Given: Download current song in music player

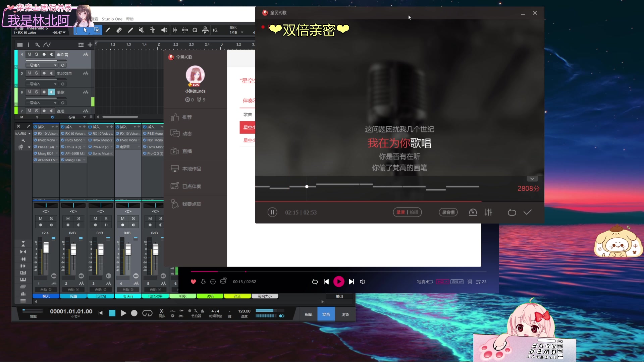Looking at the screenshot, I should point(203,282).
